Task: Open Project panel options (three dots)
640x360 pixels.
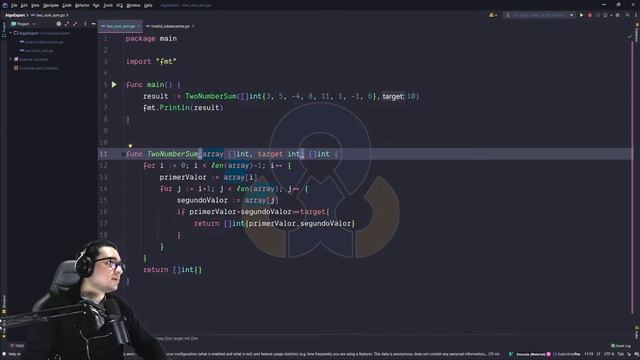Action: click(x=85, y=24)
